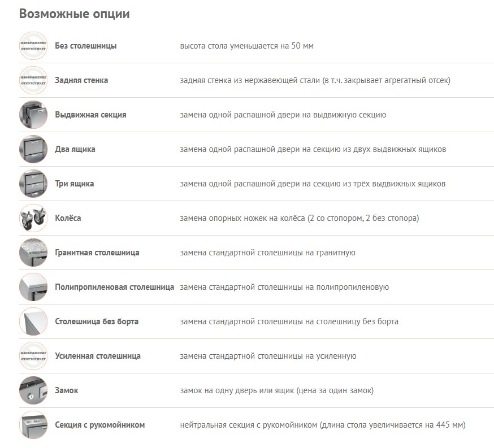Click the three-drawer section thumbnail icon

tap(33, 184)
